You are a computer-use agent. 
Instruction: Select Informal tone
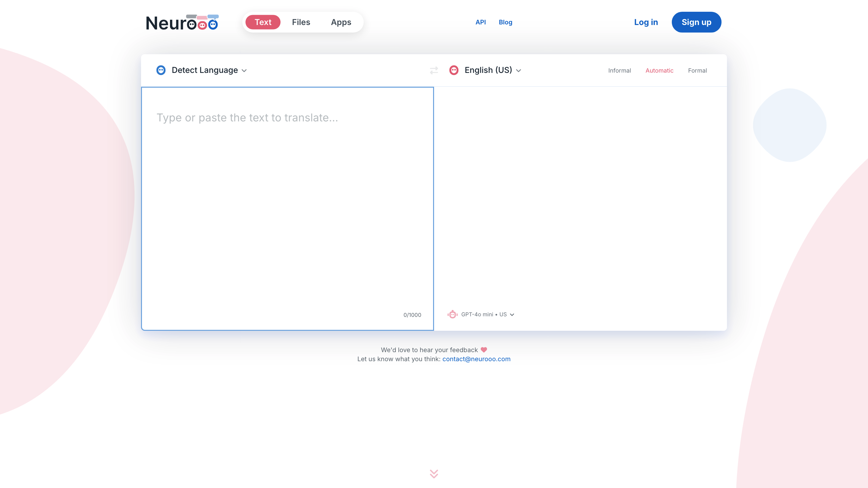(x=619, y=70)
